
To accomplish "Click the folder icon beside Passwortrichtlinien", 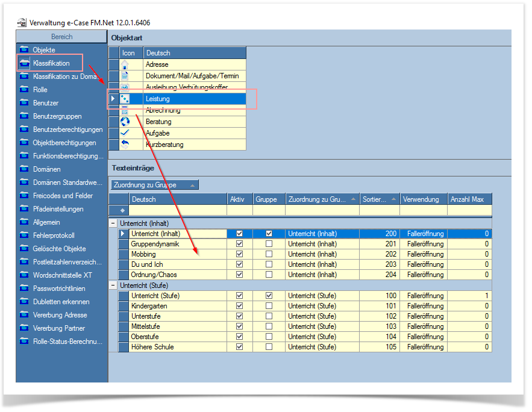I will point(24,289).
